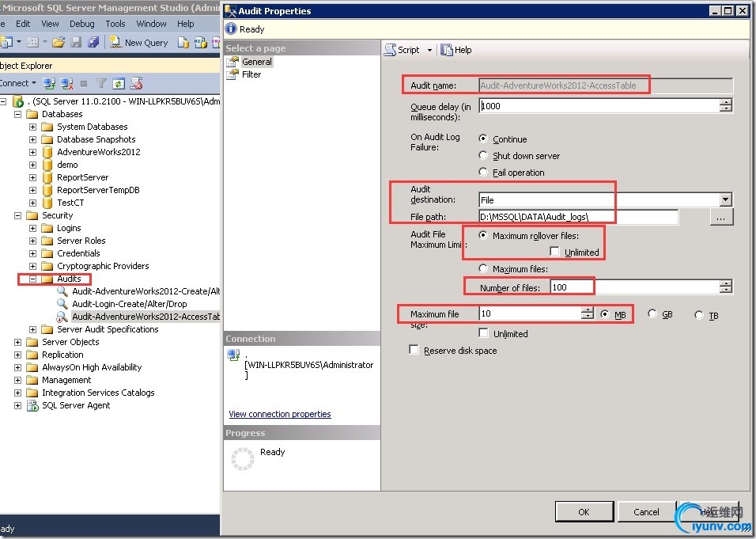Image resolution: width=756 pixels, height=539 pixels.
Task: Select the Continue radio button
Action: [483, 139]
